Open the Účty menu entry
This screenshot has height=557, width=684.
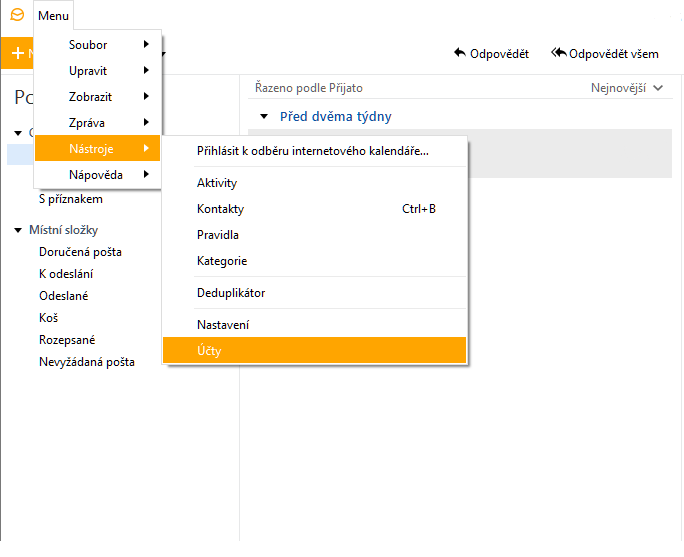(x=209, y=351)
